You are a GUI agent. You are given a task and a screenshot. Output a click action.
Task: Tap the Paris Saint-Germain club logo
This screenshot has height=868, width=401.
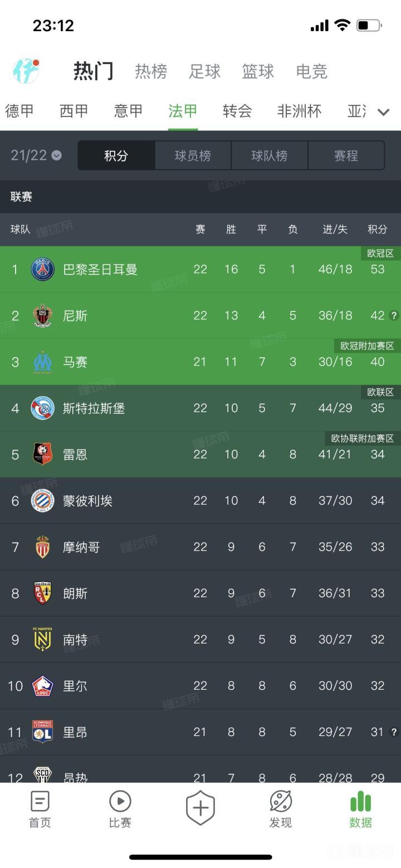(42, 270)
